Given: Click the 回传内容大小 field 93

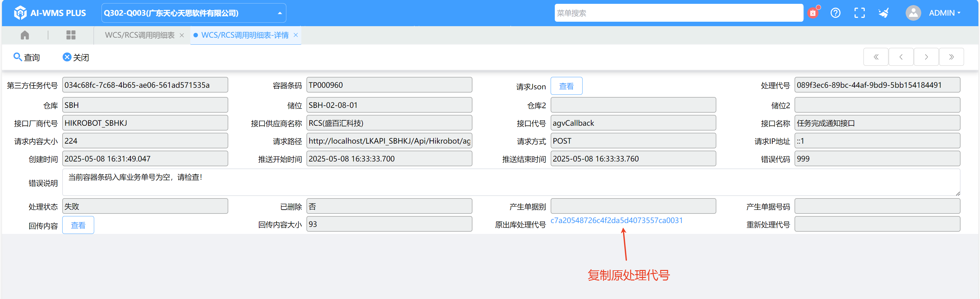Looking at the screenshot, I should coord(389,224).
